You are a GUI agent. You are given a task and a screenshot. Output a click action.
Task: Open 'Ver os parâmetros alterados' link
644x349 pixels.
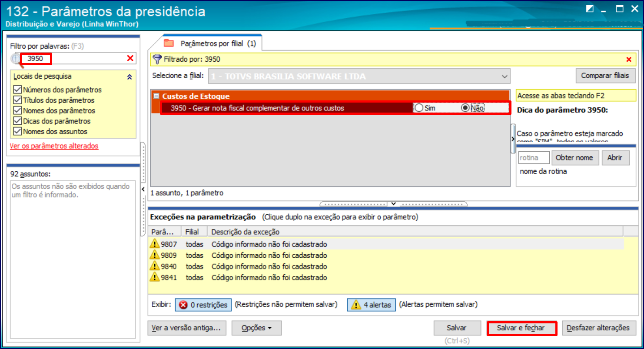coord(54,146)
